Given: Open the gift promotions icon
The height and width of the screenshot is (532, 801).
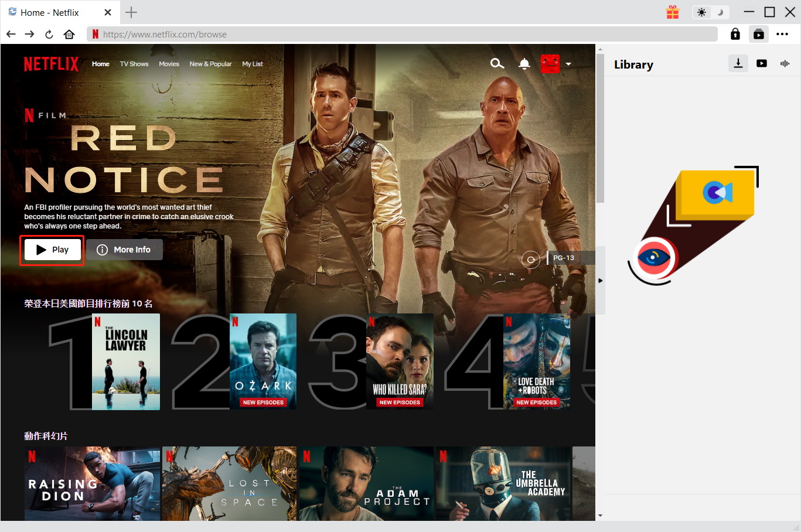Looking at the screenshot, I should pyautogui.click(x=672, y=12).
